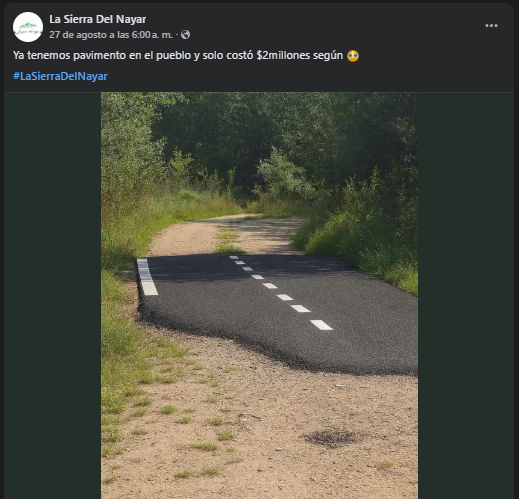Click the white dashed center line in photo
Image resolution: width=519 pixels, height=499 pixels.
pos(282,293)
